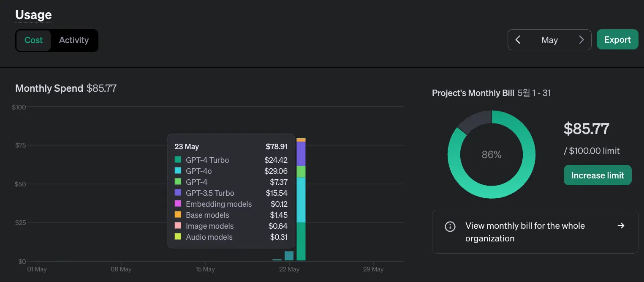Open the May month selector
Screen dimensions: 644x282
(x=549, y=40)
